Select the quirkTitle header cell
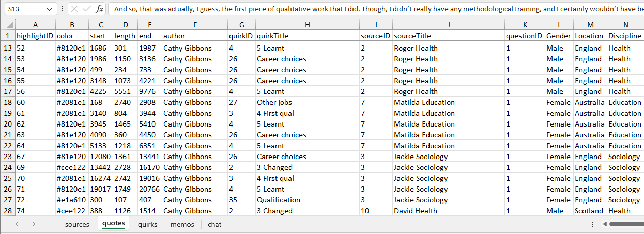 pos(307,36)
